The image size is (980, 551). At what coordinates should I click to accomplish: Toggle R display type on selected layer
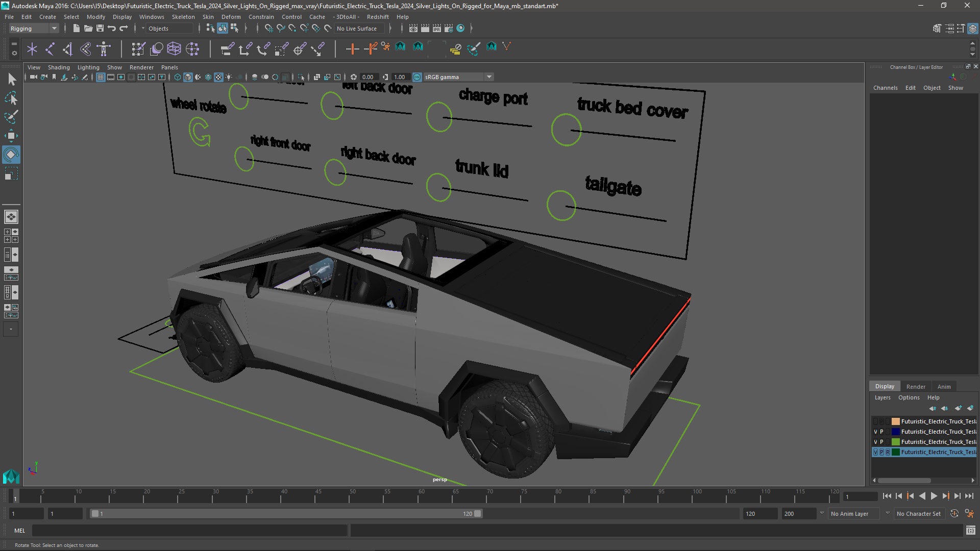pyautogui.click(x=888, y=452)
